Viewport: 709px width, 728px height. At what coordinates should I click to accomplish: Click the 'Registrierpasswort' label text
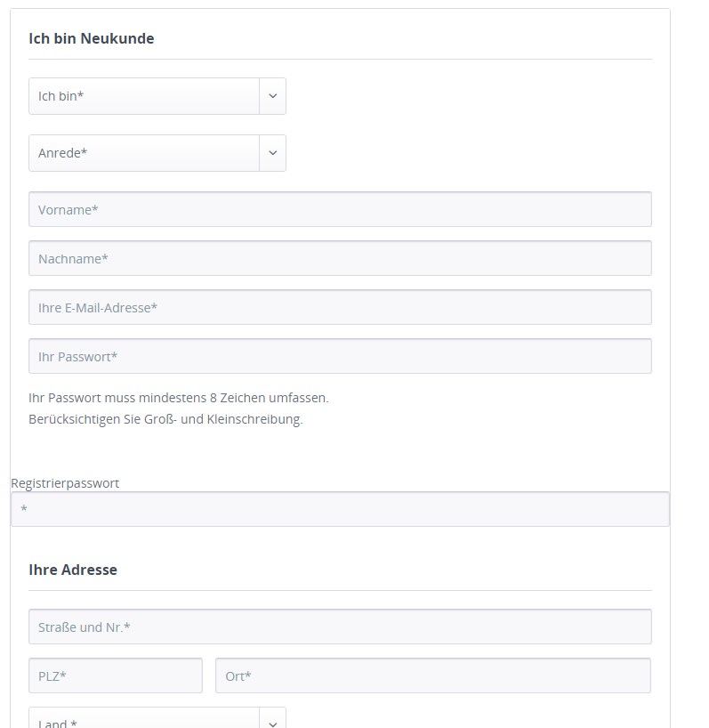(x=65, y=483)
